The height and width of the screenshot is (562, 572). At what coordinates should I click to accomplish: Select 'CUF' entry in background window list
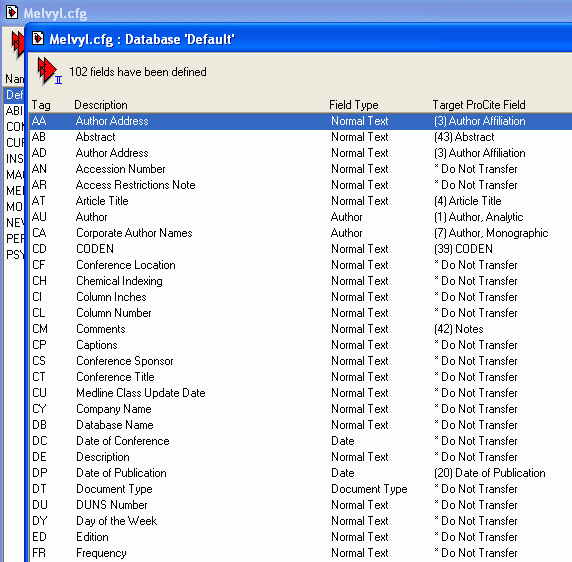click(14, 143)
